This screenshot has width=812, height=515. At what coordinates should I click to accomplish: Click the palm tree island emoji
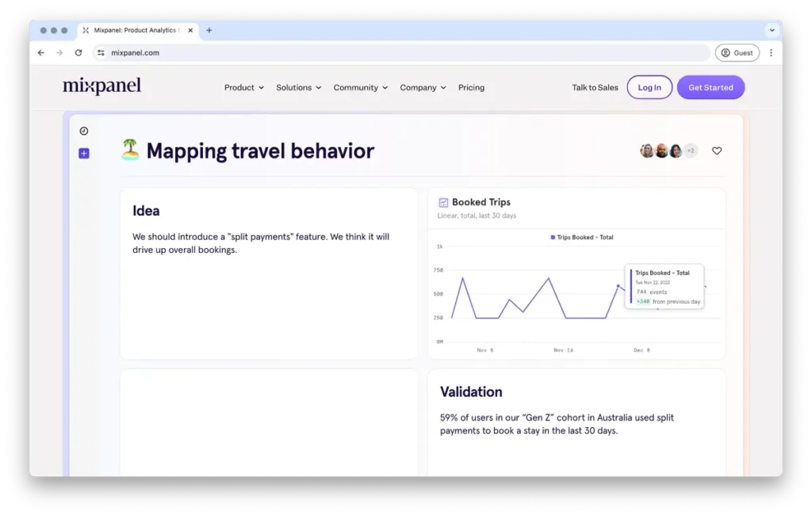[130, 150]
